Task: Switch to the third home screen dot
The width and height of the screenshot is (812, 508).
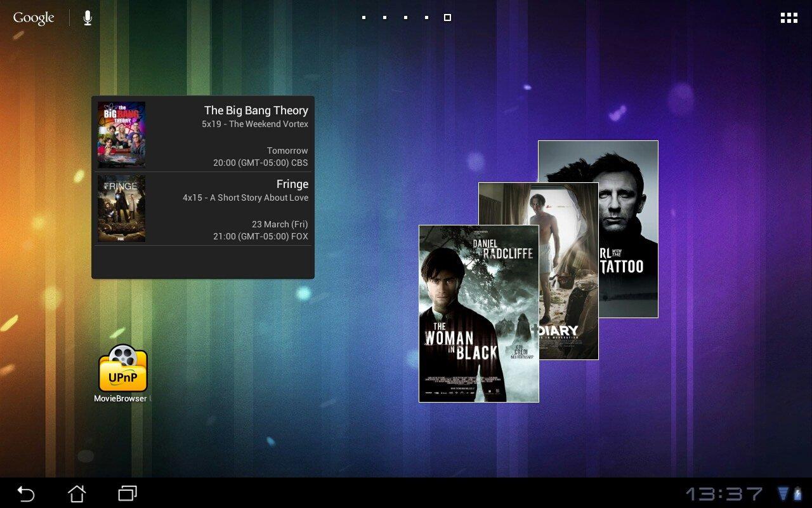Action: pyautogui.click(x=405, y=18)
